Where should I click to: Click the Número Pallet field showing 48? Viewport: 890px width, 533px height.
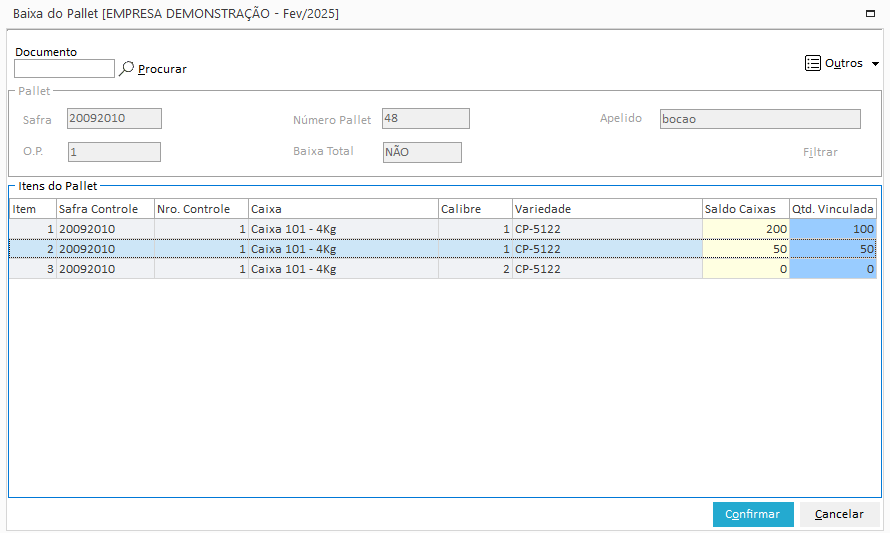click(x=426, y=119)
